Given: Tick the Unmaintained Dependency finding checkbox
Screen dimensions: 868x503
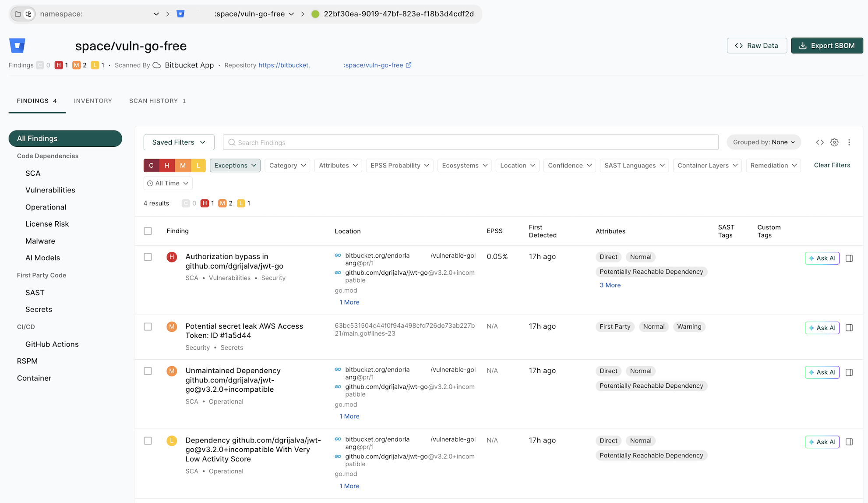Looking at the screenshot, I should click(148, 371).
